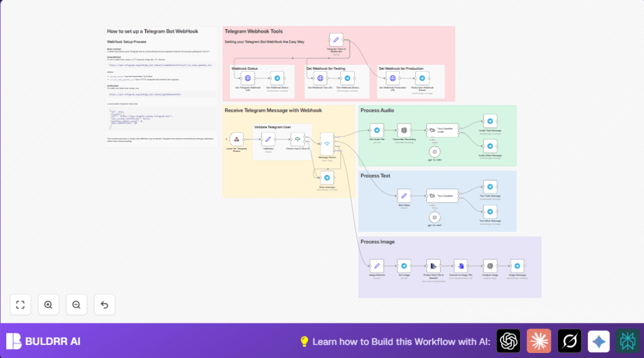
Task: Select the Check User & Chat ID node
Action: coord(298,139)
